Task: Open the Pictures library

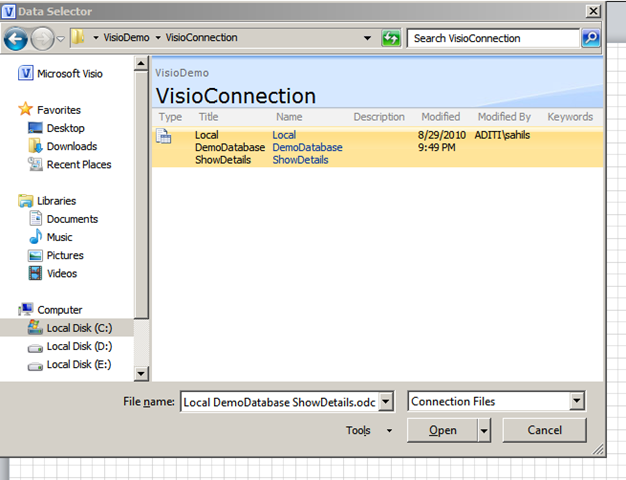Action: (x=65, y=256)
